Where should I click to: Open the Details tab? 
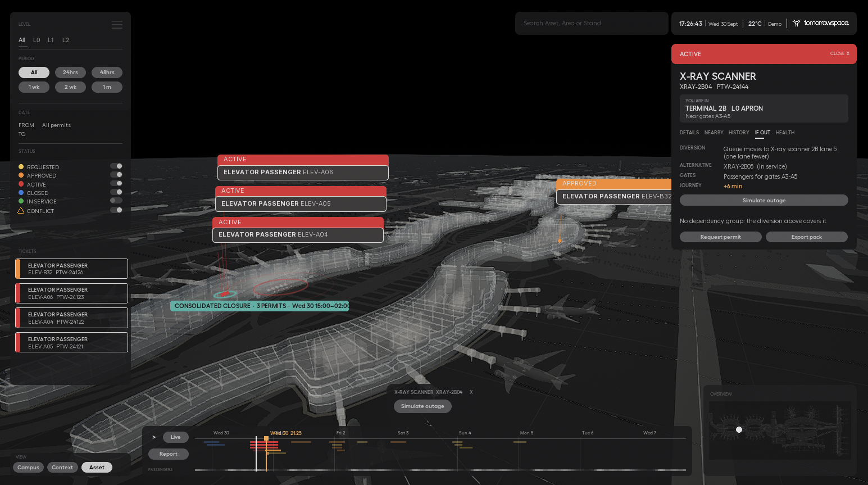click(x=689, y=133)
